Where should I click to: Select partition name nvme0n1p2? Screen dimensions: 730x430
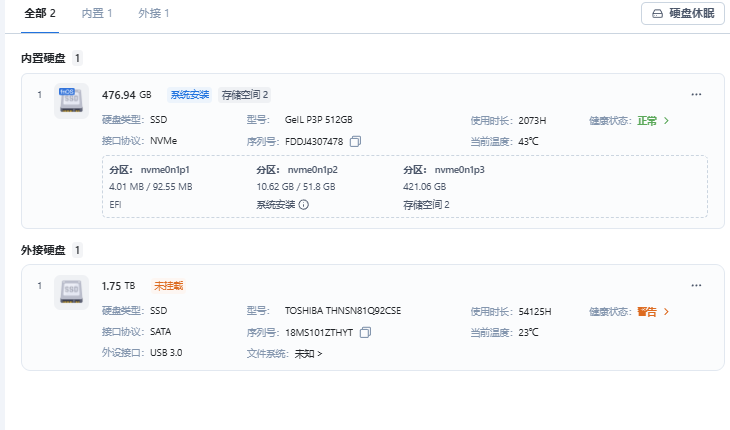click(x=312, y=170)
